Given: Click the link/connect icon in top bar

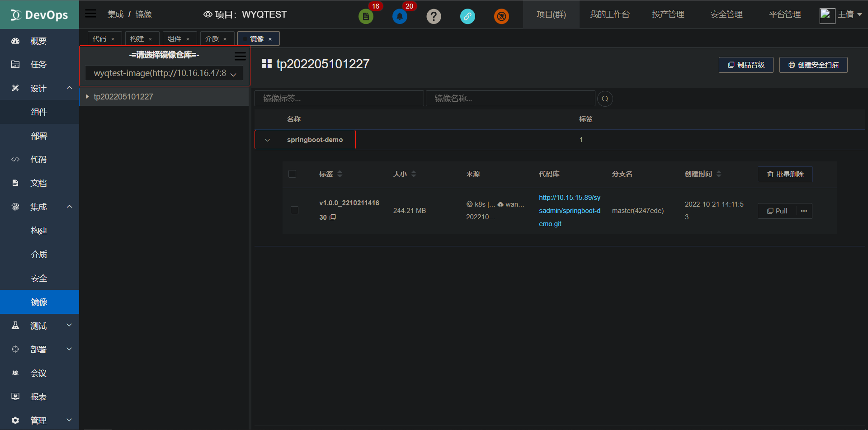Looking at the screenshot, I should (467, 16).
